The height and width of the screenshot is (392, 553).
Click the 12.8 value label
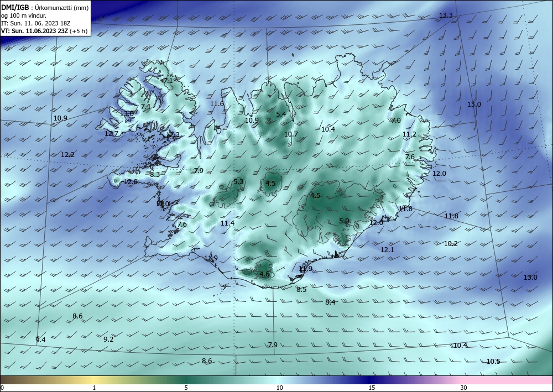pyautogui.click(x=131, y=182)
